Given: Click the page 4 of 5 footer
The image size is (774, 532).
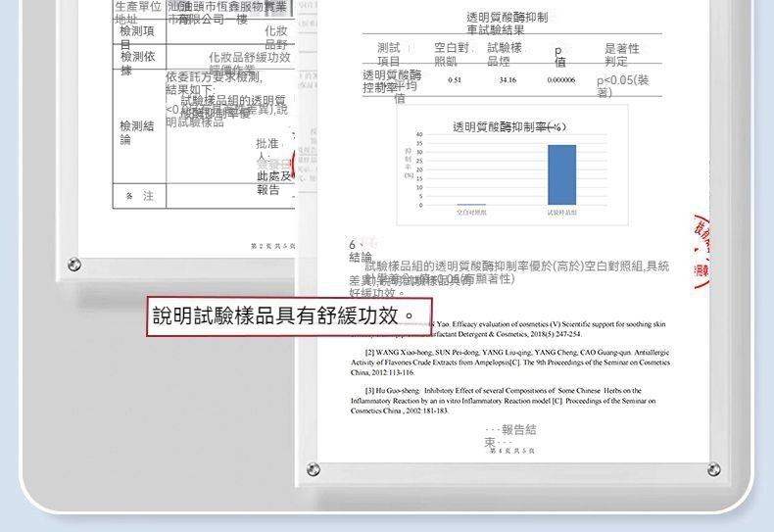Looking at the screenshot, I should coord(509,454).
